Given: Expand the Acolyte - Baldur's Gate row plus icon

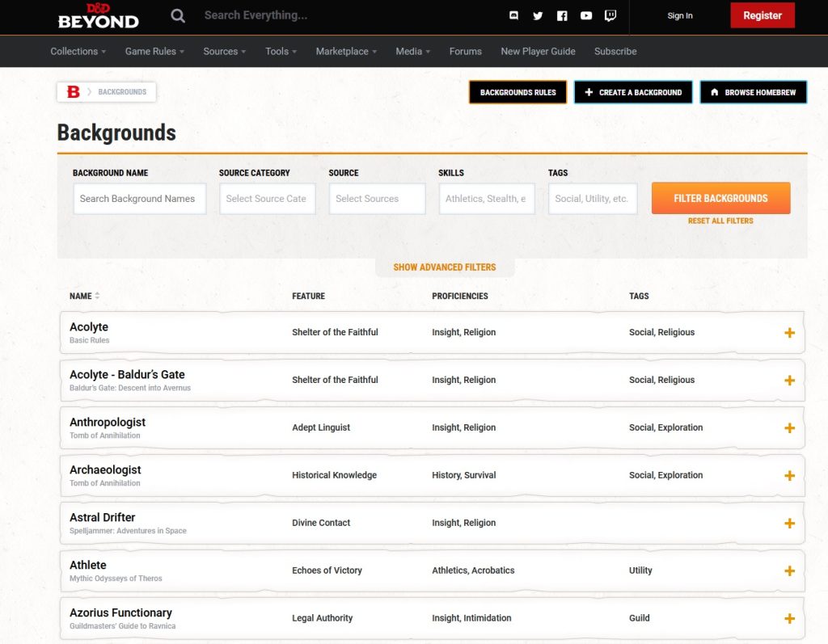Looking at the screenshot, I should (789, 380).
